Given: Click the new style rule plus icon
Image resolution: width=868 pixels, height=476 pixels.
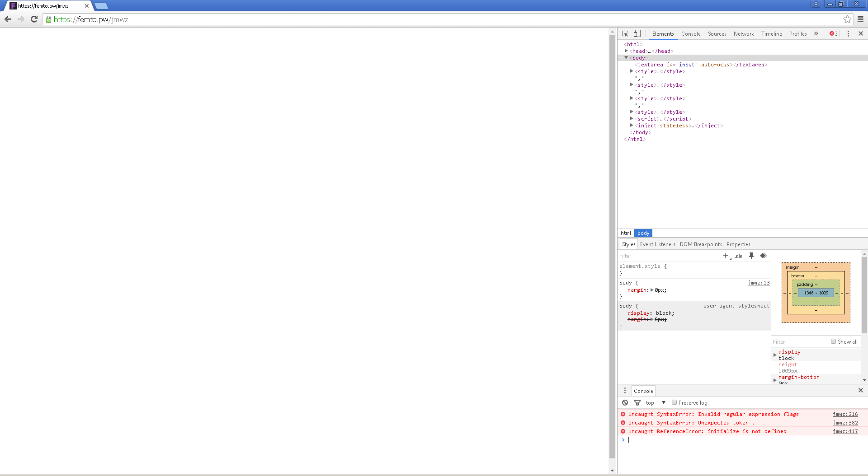Looking at the screenshot, I should [726, 256].
